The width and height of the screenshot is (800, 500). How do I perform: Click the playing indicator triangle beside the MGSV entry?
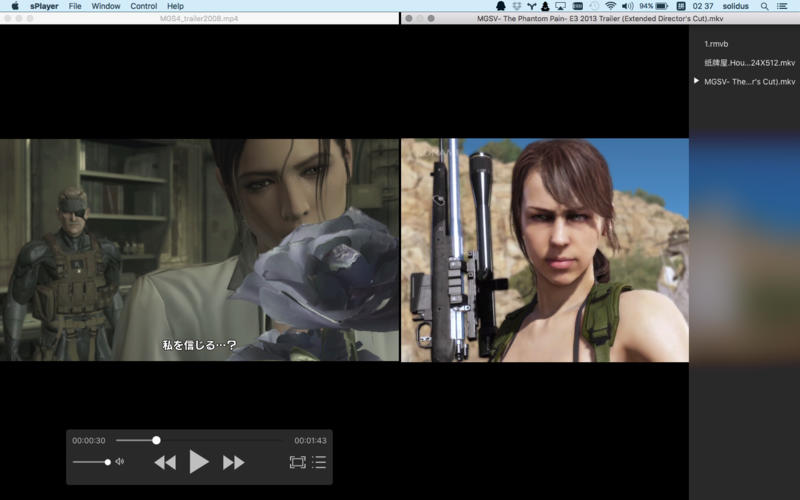pos(696,81)
